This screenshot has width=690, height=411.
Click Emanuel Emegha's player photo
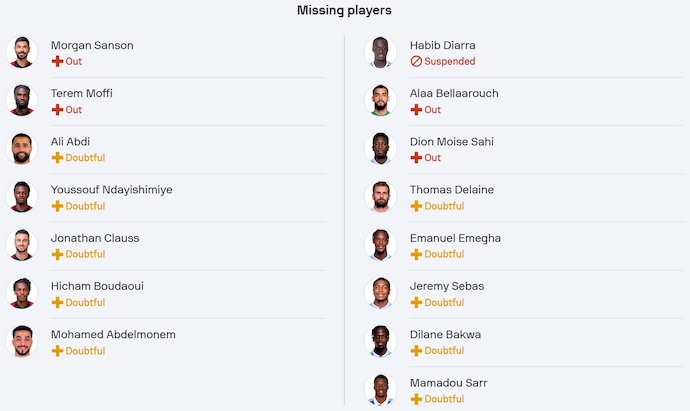(x=380, y=245)
